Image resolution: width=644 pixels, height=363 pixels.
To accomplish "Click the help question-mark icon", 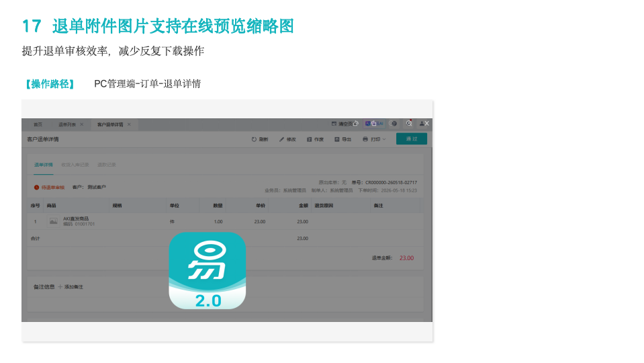I will point(394,123).
